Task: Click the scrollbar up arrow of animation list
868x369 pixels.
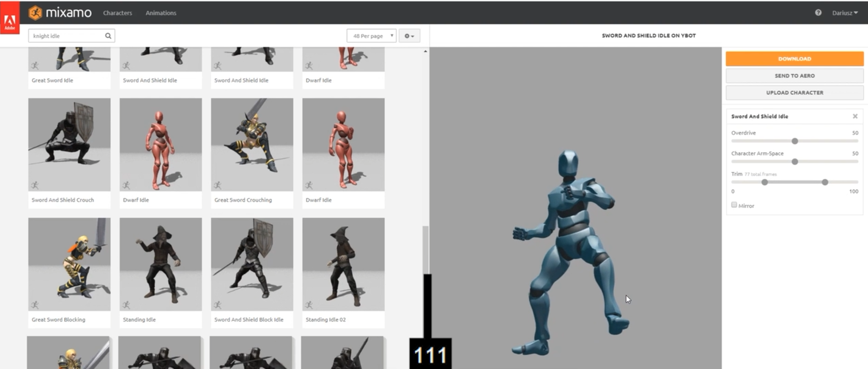Action: pyautogui.click(x=425, y=51)
